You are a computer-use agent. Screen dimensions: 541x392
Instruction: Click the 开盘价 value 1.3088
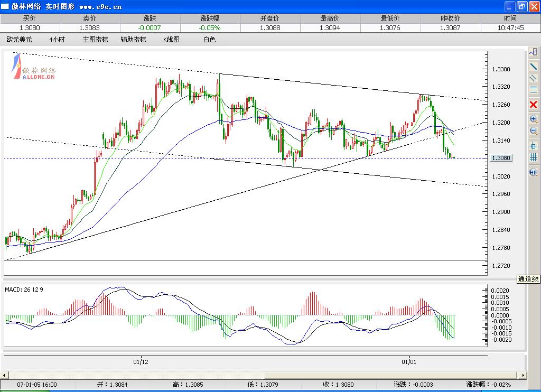(x=270, y=28)
